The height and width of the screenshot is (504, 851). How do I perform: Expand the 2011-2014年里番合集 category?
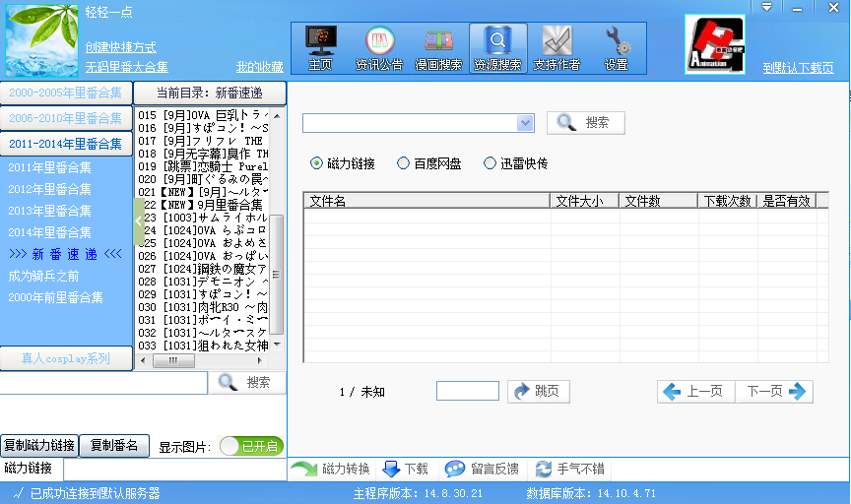click(x=66, y=144)
